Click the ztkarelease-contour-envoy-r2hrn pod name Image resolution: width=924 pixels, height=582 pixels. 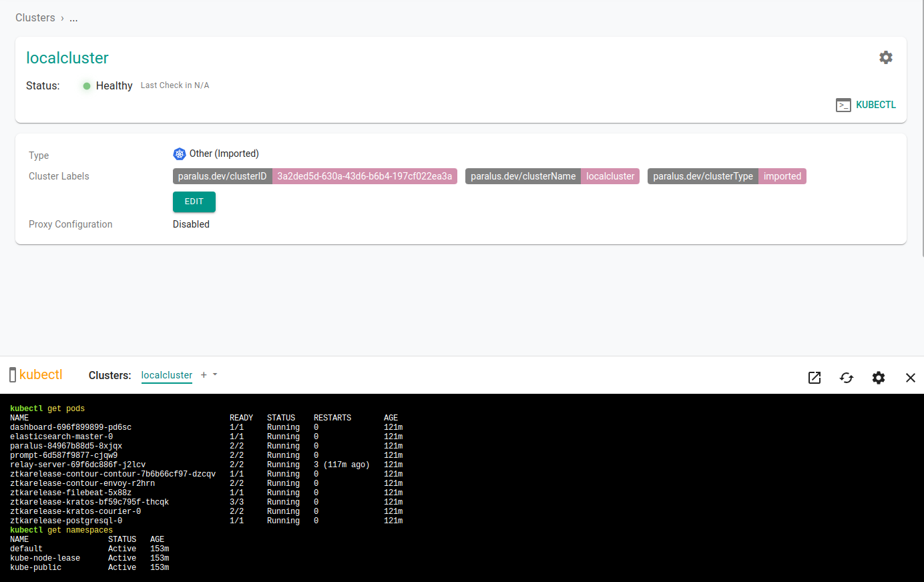coord(82,483)
